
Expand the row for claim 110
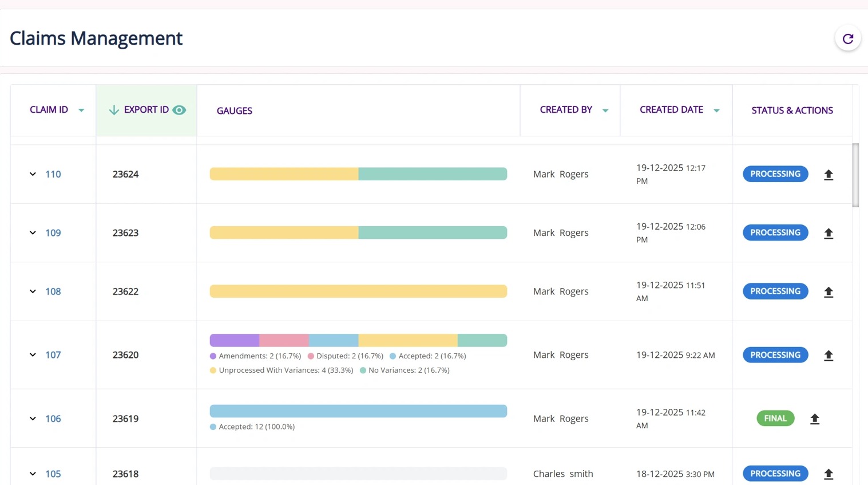(x=33, y=174)
